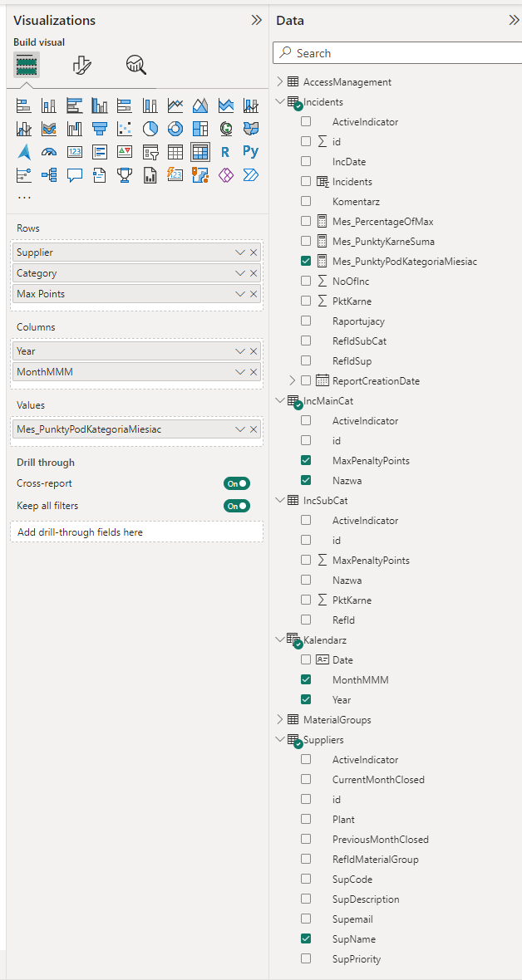
Task: Choose the Clustered column chart visual
Action: 100,105
